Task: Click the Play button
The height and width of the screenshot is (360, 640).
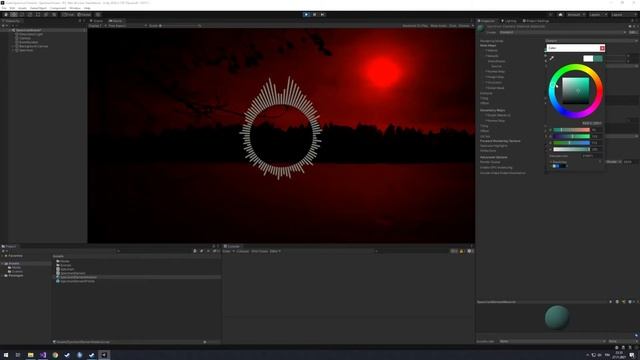Action: point(306,15)
